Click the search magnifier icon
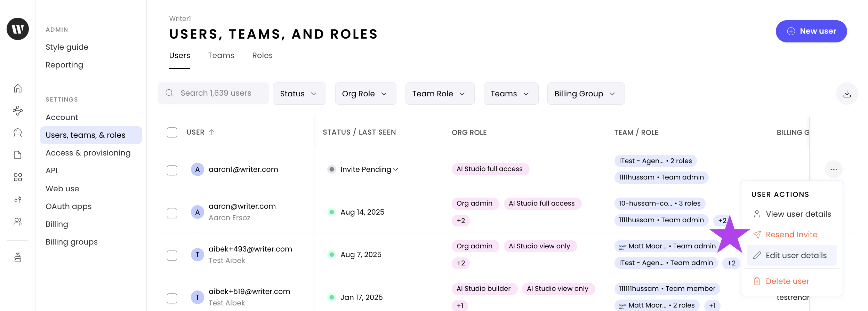The image size is (868, 311). (x=169, y=93)
